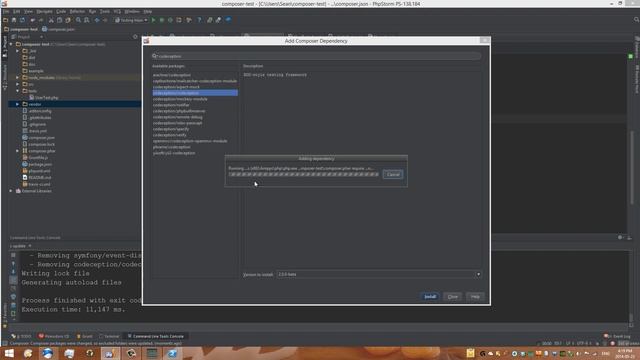Screen dimensions: 640x360
Task: Open the Code menu
Action: point(61,11)
